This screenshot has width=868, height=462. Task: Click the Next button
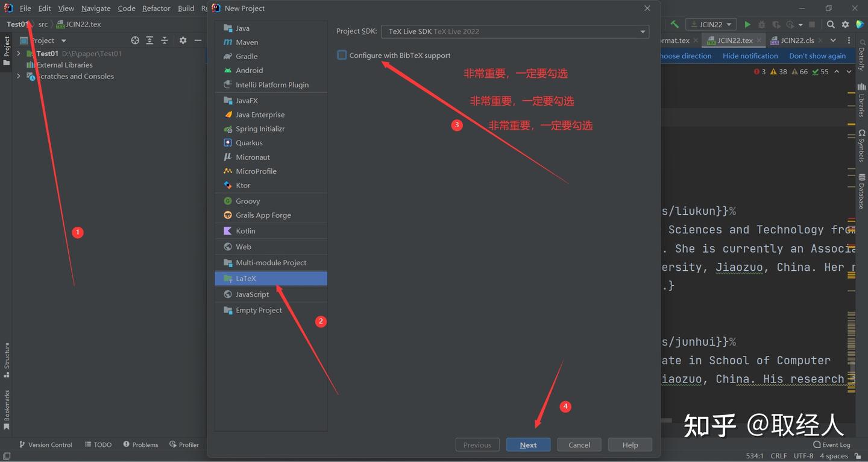pos(528,445)
